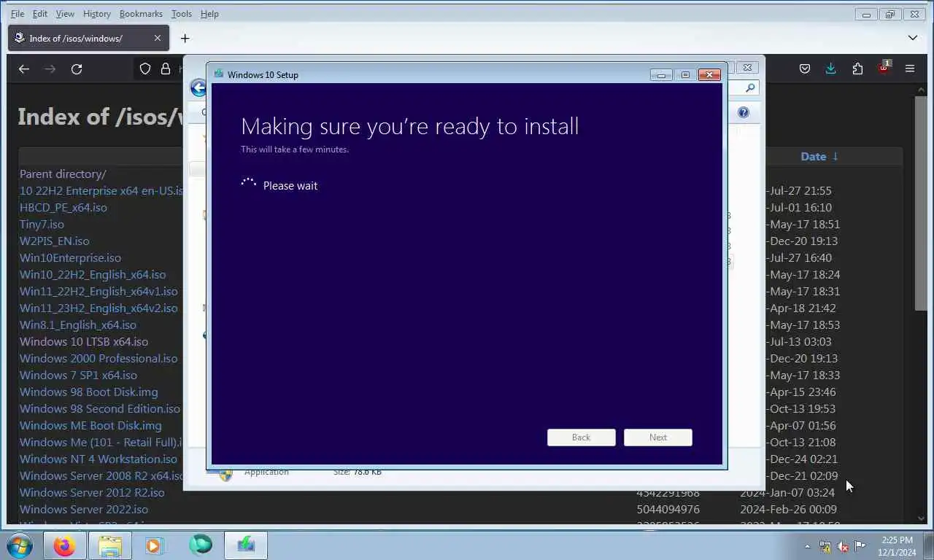Open the W2PIS_EN.iso link
The width and height of the screenshot is (934, 560).
(55, 241)
